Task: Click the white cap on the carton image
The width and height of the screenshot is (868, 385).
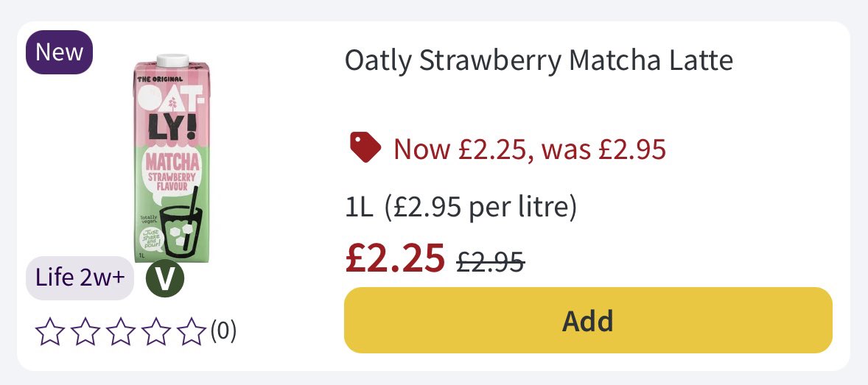Action: click(172, 60)
